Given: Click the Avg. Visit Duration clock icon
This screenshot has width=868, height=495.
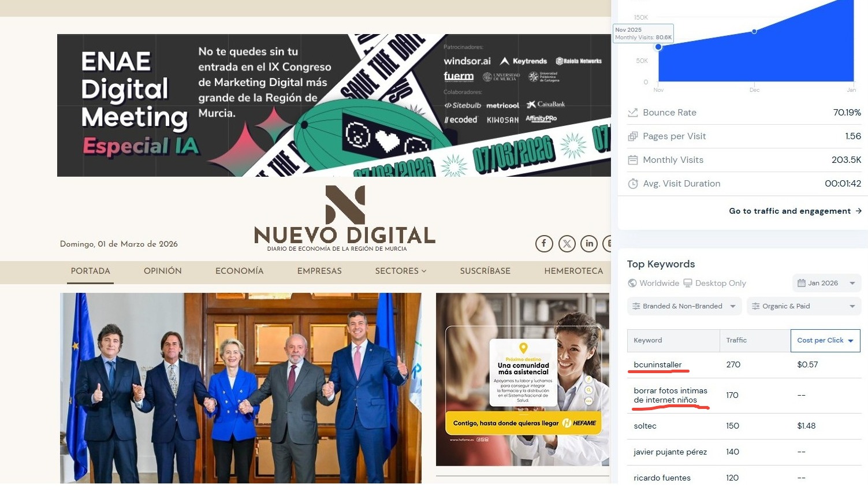Looking at the screenshot, I should (x=633, y=184).
